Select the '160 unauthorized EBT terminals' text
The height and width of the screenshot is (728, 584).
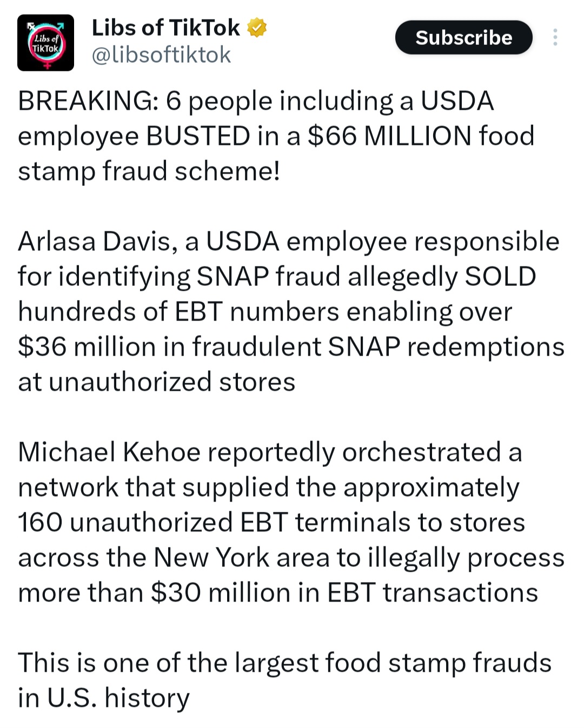214,523
